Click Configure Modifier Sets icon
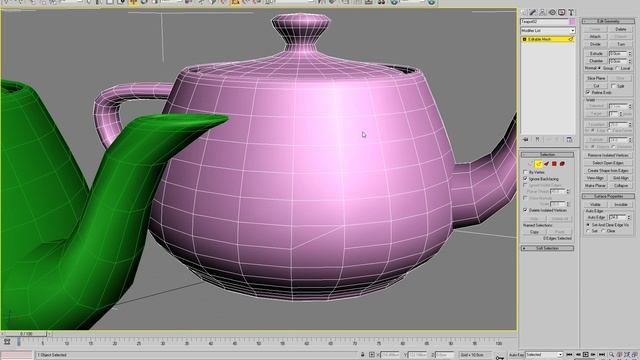640x360 pixels. point(569,140)
